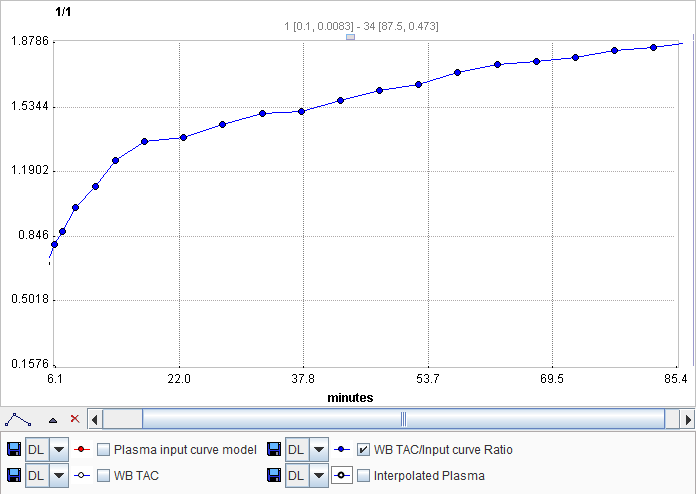This screenshot has width=696, height=494.
Task: Click the range info text above the plot
Action: click(361, 26)
